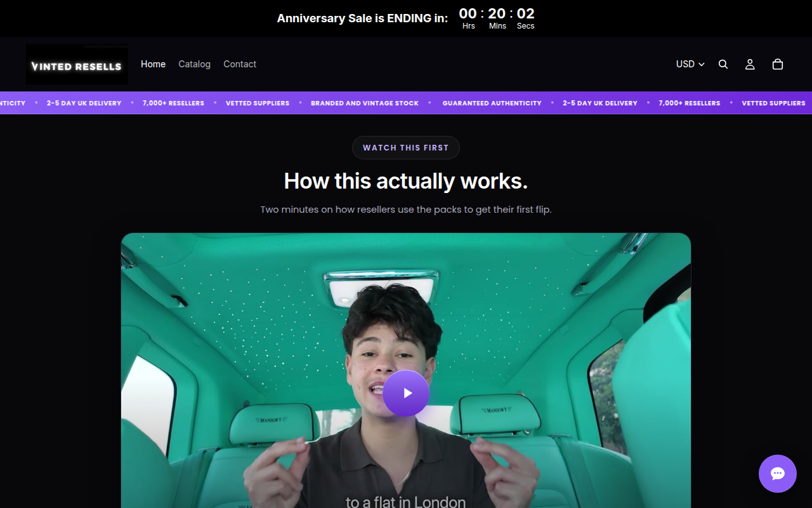Click the 'Two minutes on how resellers' subtitle

pyautogui.click(x=406, y=210)
